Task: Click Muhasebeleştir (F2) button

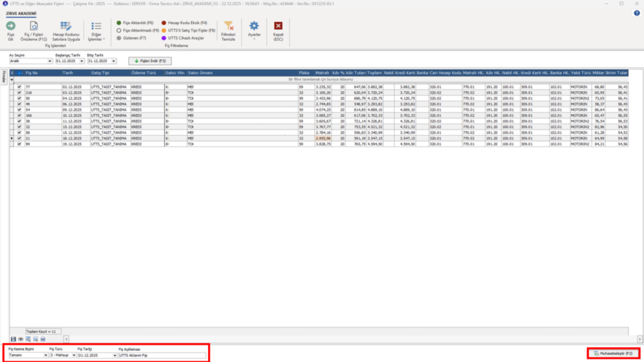Action: [x=613, y=353]
